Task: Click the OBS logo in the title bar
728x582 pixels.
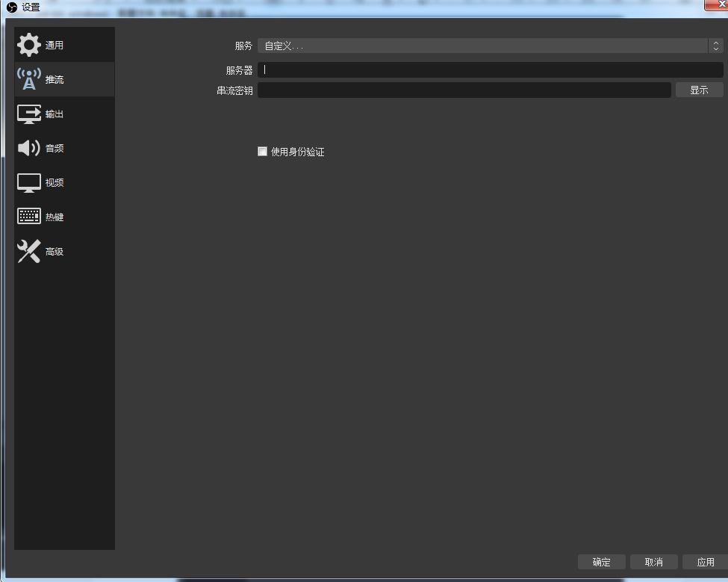Action: pos(12,7)
